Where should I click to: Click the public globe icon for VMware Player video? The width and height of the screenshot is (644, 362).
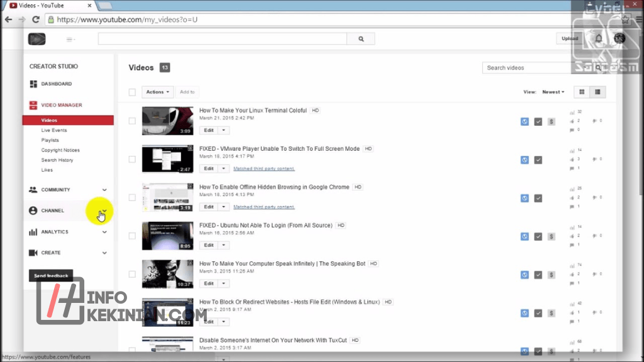[x=525, y=160]
